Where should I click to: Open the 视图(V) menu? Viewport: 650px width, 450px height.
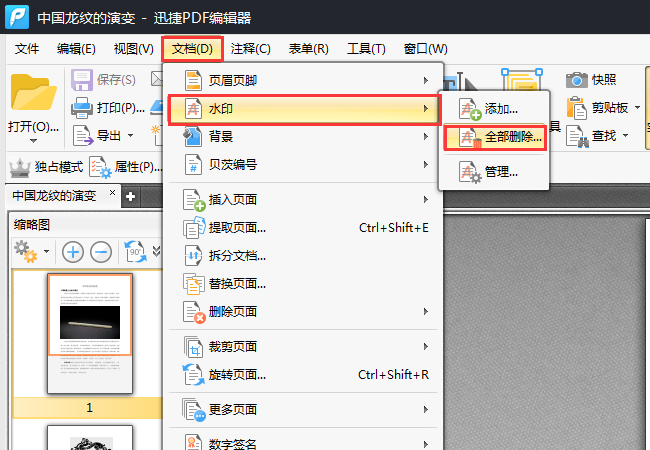pyautogui.click(x=133, y=49)
